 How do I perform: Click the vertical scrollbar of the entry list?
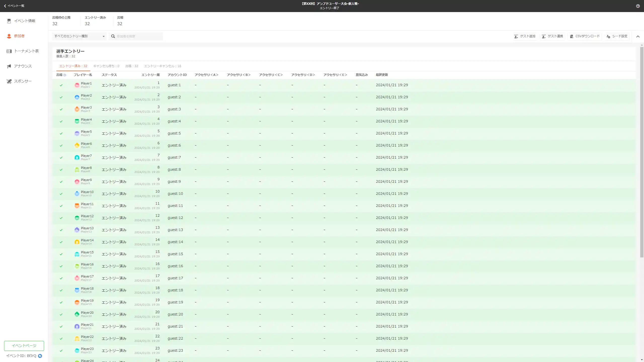[x=642, y=152]
